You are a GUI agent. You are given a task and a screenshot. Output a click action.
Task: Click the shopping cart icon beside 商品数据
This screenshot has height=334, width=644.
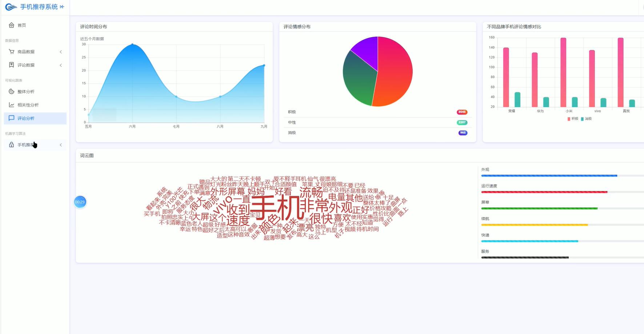point(11,51)
